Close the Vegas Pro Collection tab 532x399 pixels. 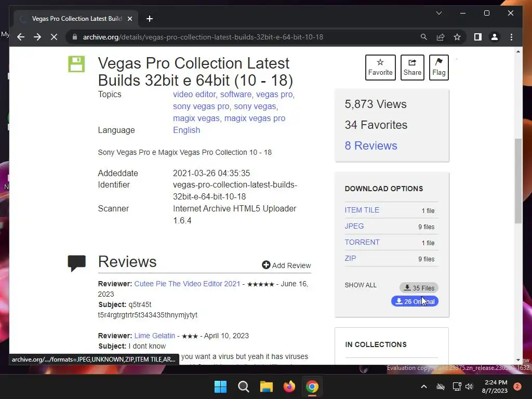(x=129, y=19)
